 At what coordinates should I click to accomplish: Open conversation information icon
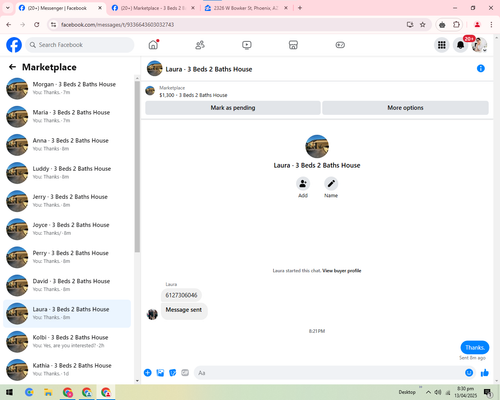[x=481, y=68]
